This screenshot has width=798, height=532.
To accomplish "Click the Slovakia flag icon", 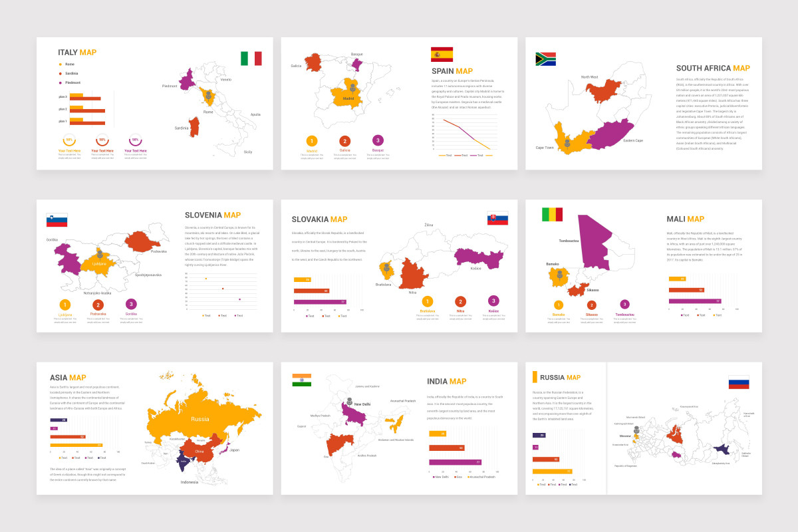I will (x=498, y=218).
